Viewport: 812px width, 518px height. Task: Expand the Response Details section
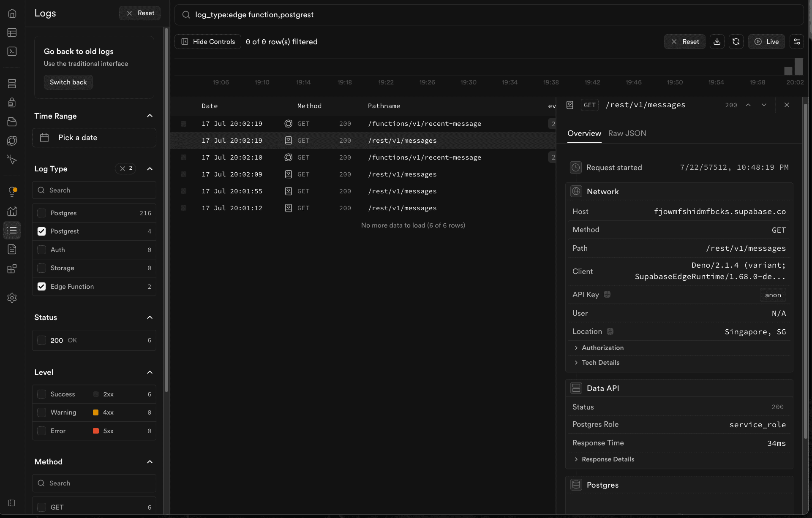click(608, 459)
